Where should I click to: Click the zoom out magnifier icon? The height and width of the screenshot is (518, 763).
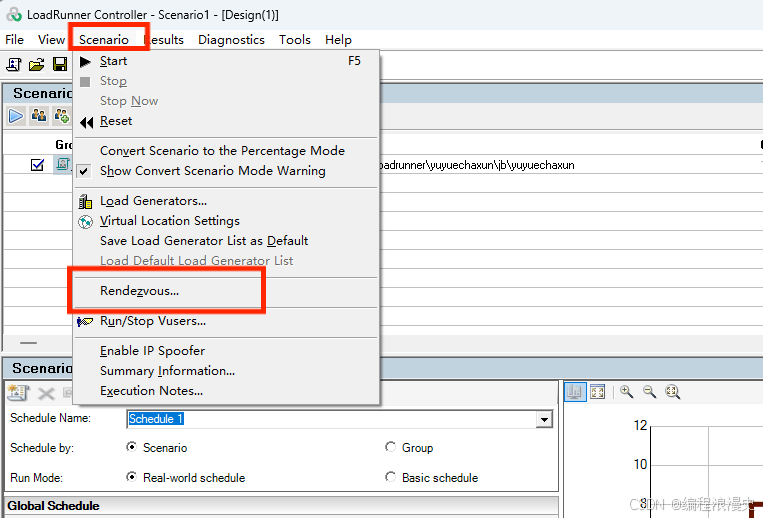(650, 392)
